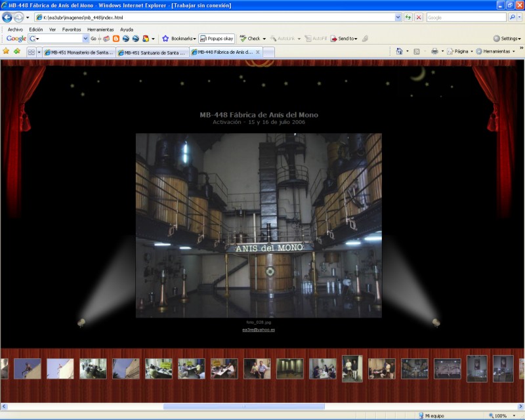Click the scrollbar right arrow
This screenshot has height=420, width=525.
pos(520,406)
